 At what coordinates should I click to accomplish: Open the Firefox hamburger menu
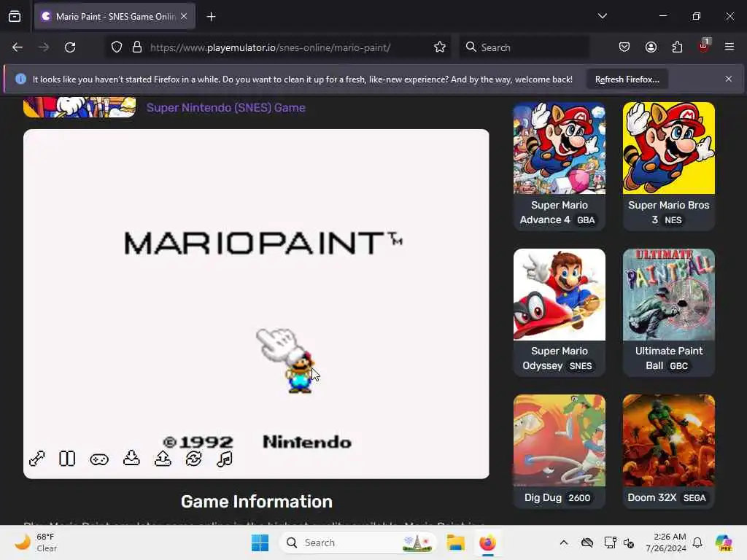coord(729,47)
